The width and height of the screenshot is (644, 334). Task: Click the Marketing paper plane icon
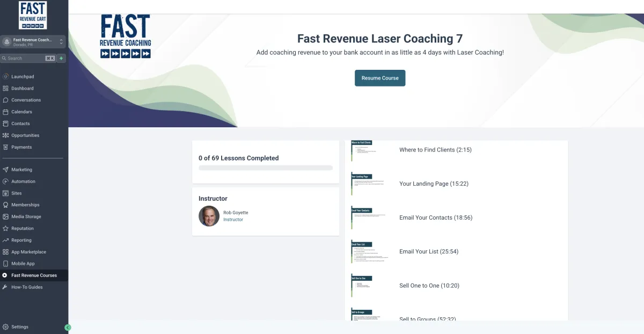[5, 170]
